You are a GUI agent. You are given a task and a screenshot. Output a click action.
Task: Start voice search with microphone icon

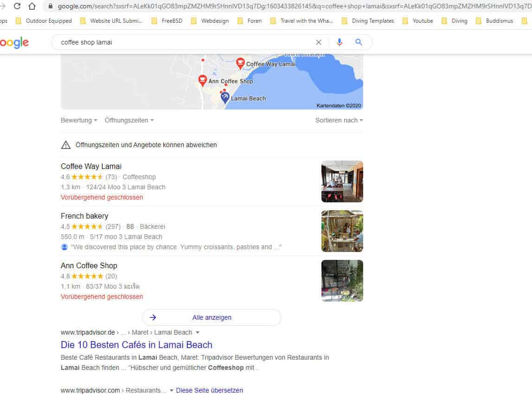coord(340,42)
